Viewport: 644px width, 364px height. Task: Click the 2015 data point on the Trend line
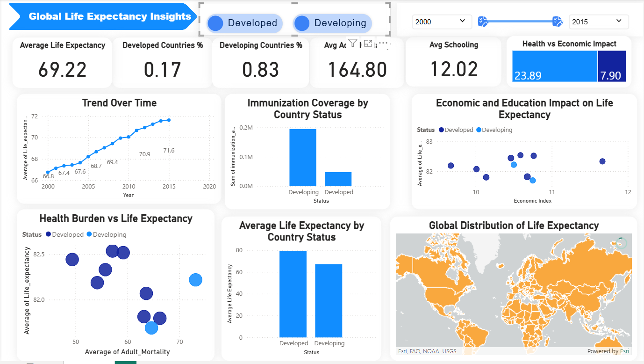[x=169, y=120]
